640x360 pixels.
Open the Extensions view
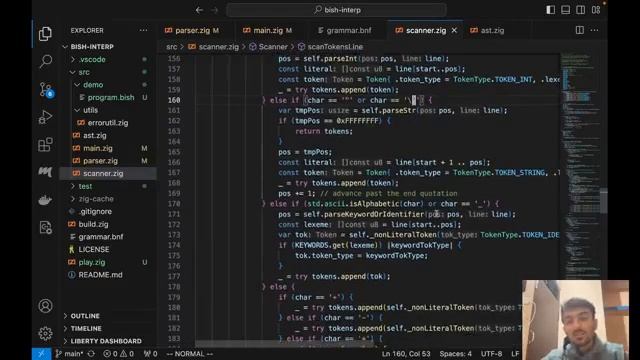click(45, 144)
